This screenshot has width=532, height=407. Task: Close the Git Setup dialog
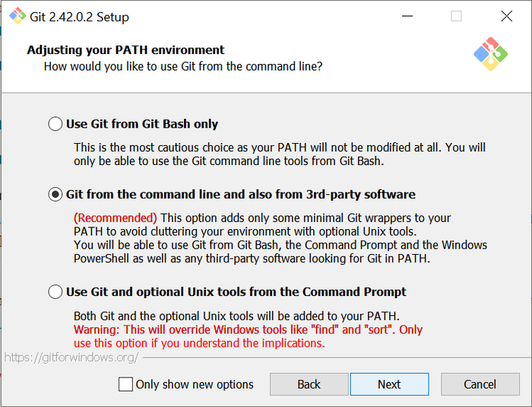pyautogui.click(x=506, y=17)
